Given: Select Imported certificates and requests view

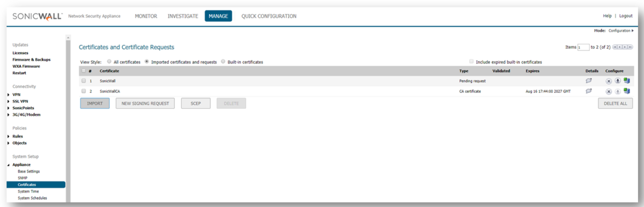Looking at the screenshot, I should tap(147, 62).
